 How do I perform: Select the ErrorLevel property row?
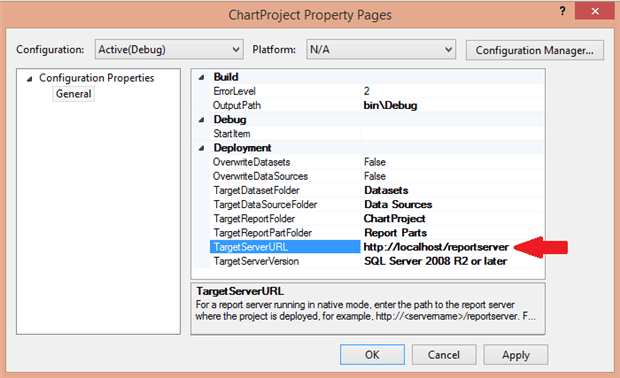(x=377, y=91)
